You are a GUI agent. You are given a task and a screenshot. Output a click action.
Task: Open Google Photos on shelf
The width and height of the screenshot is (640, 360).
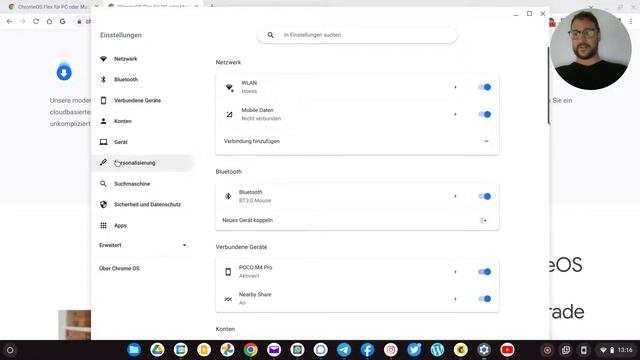coord(227,350)
